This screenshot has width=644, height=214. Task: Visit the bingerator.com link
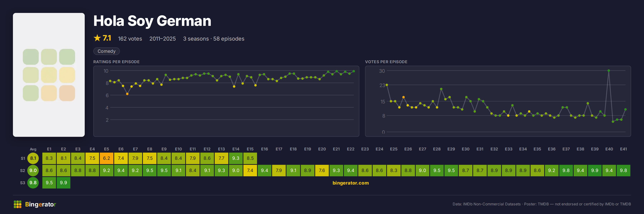point(351,183)
